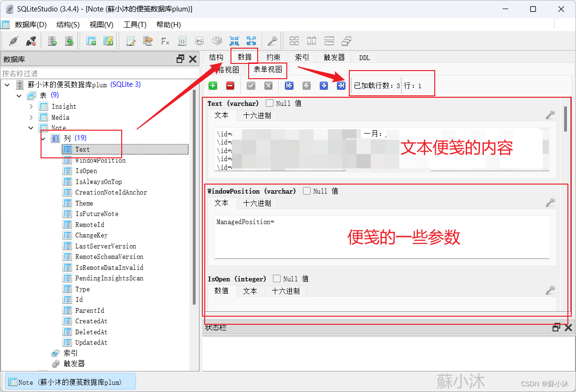576x392 pixels.
Task: Click the Note window button in bottom taskbar
Action: (71, 382)
